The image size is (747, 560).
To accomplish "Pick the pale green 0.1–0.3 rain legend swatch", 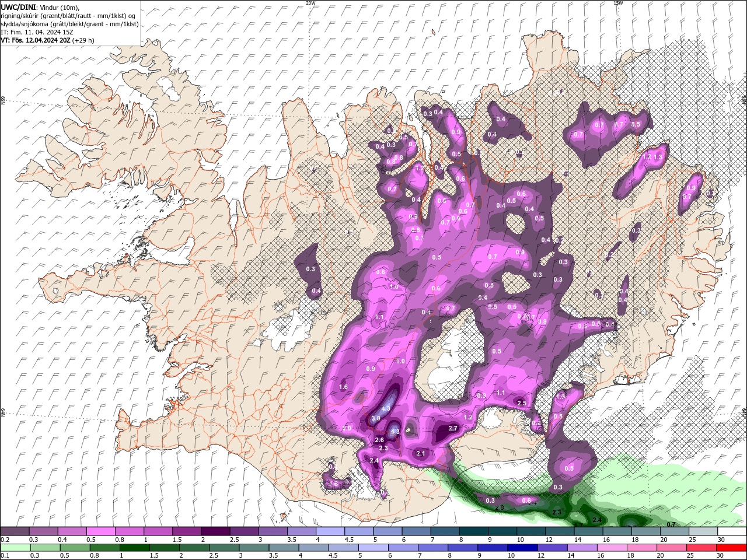I will click(x=15, y=548).
